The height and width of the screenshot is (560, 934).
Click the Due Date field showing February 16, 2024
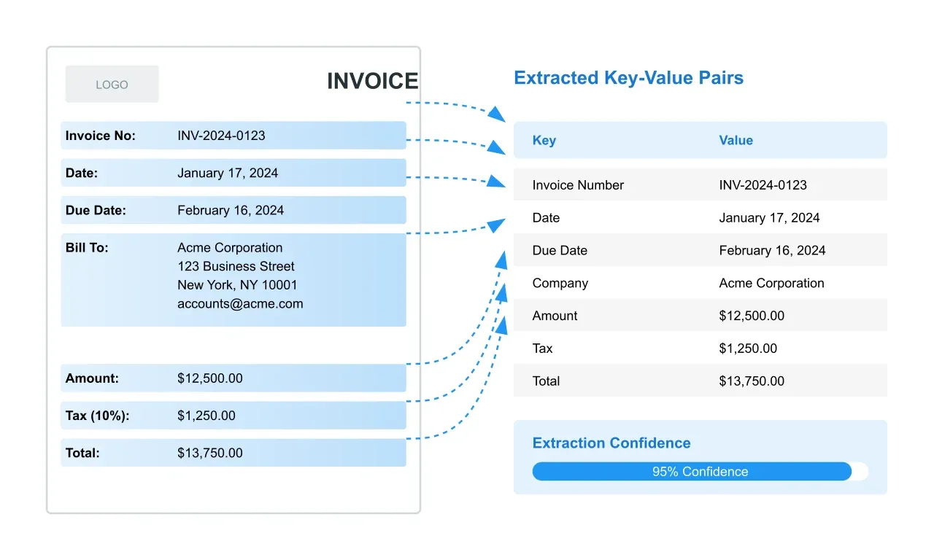click(x=233, y=210)
